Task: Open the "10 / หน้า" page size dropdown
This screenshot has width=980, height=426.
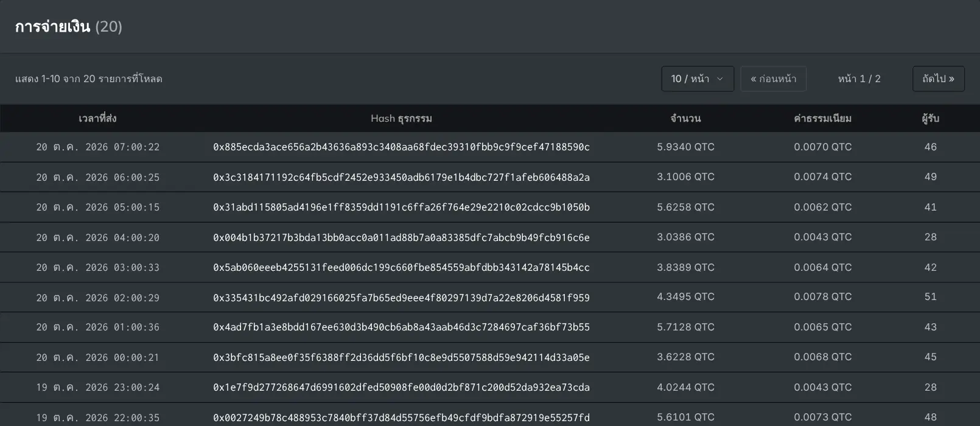Action: pyautogui.click(x=698, y=79)
